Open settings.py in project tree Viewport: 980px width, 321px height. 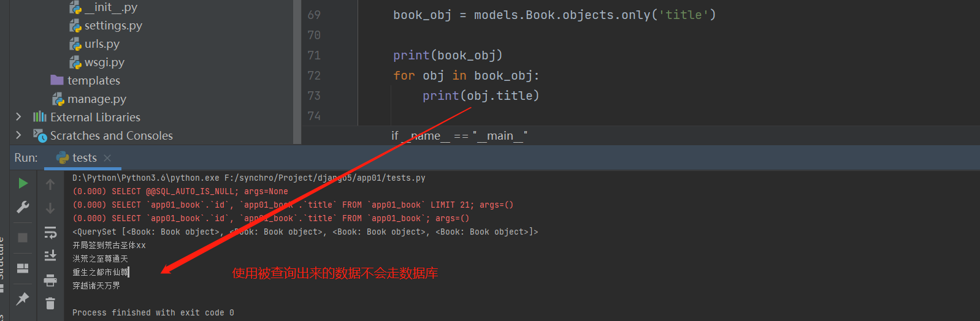[x=113, y=25]
